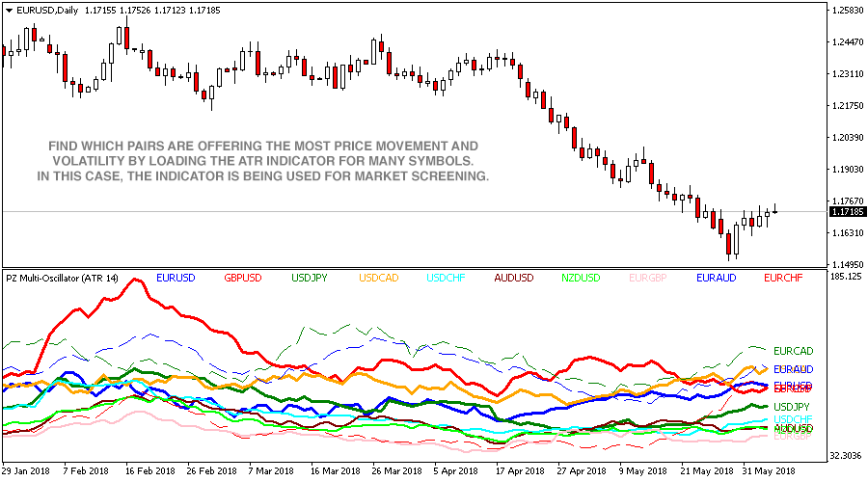
Task: Click the 29 Jan 2018 date marker
Action: [25, 471]
